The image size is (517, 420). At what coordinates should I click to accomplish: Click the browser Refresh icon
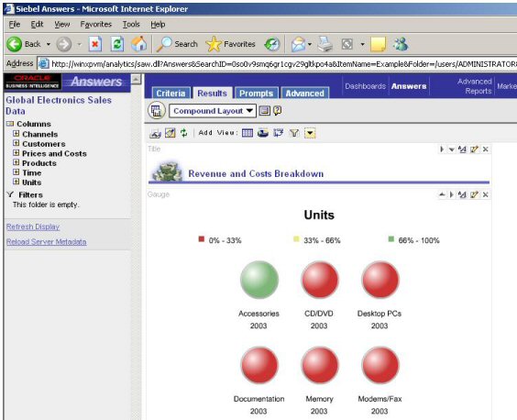pos(117,44)
